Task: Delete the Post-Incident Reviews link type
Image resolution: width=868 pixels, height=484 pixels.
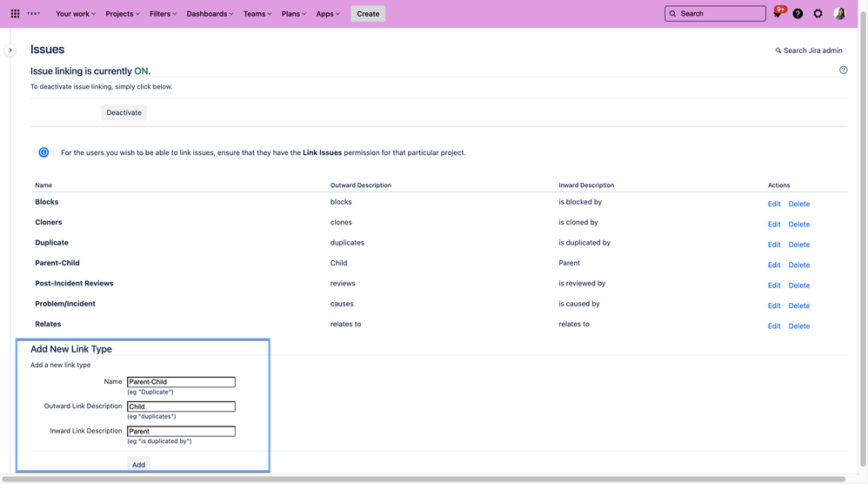Action: click(x=798, y=286)
